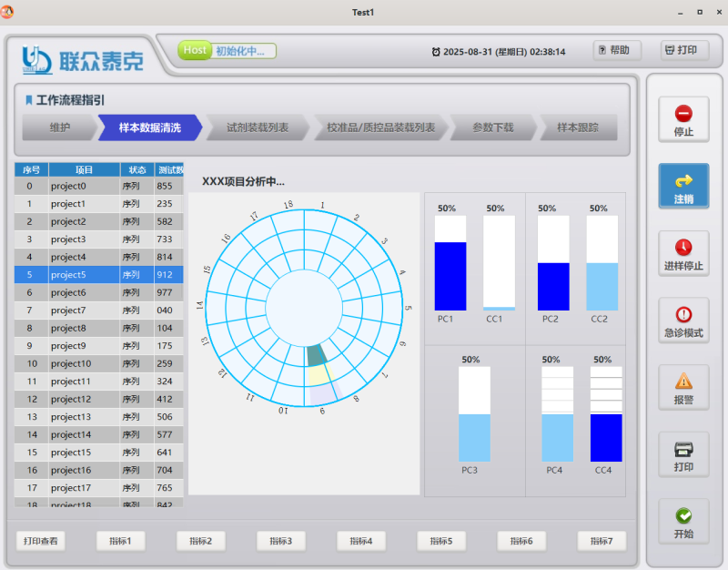Click the Host 初始化中 status indicator
Screen dimensions: 728x570
[227, 50]
